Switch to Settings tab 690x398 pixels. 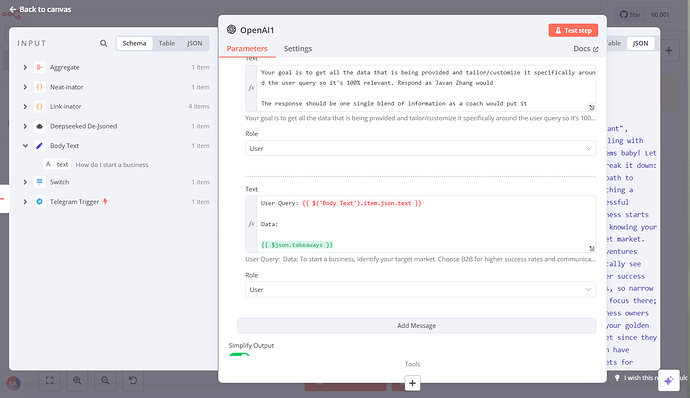[298, 48]
